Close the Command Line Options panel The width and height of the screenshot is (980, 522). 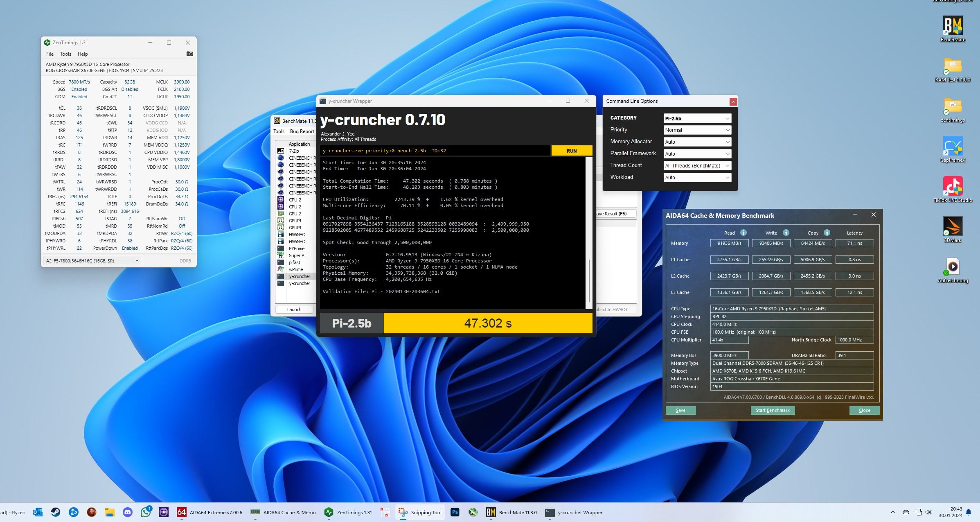click(733, 102)
